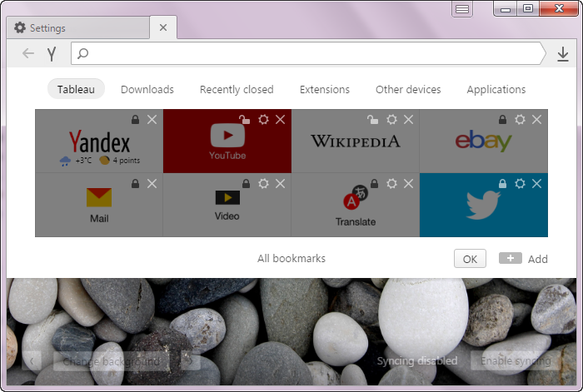Screen dimensions: 583x392
Task: Toggle the lock on the Translate tile
Action: [375, 184]
